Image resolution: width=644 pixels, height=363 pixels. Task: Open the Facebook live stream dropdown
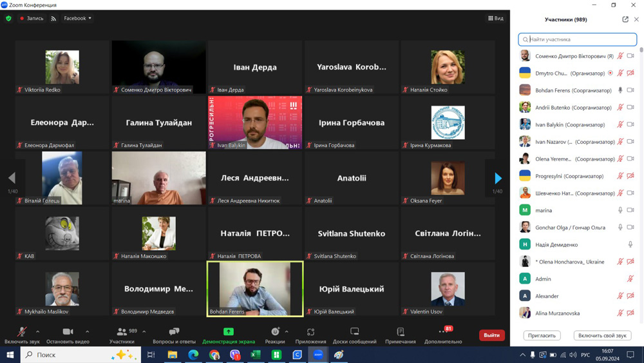78,19
